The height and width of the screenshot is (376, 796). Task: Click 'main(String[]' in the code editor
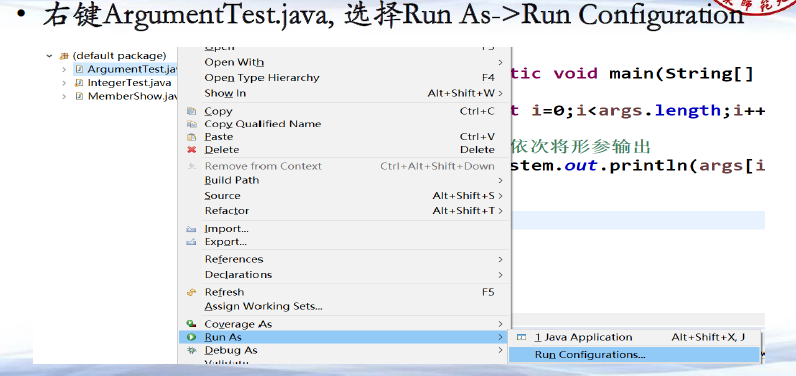point(681,74)
